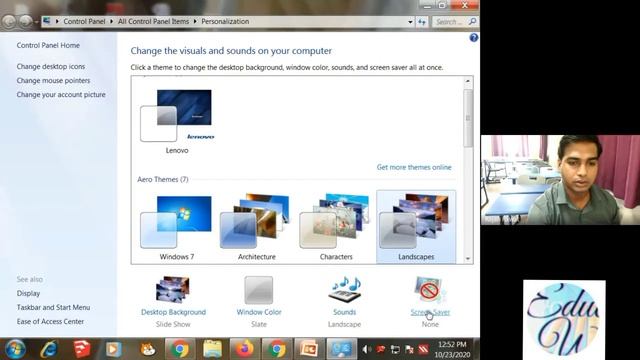Open the red SketchUp taskbar icon
This screenshot has height=360, width=640.
tap(81, 349)
